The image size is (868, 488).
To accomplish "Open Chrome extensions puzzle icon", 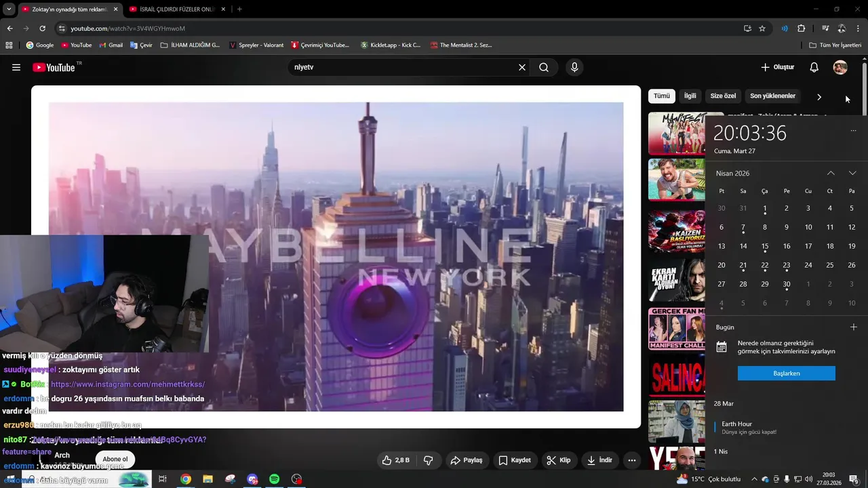I will tap(802, 28).
